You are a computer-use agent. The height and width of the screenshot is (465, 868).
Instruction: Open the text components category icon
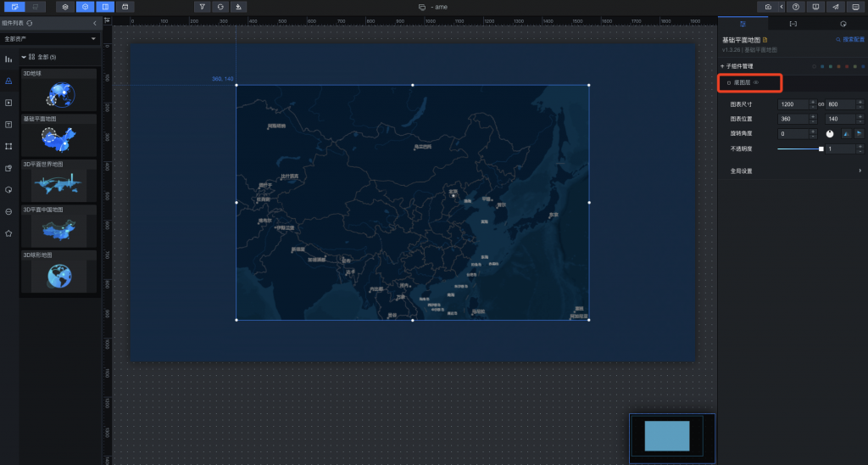[8, 125]
